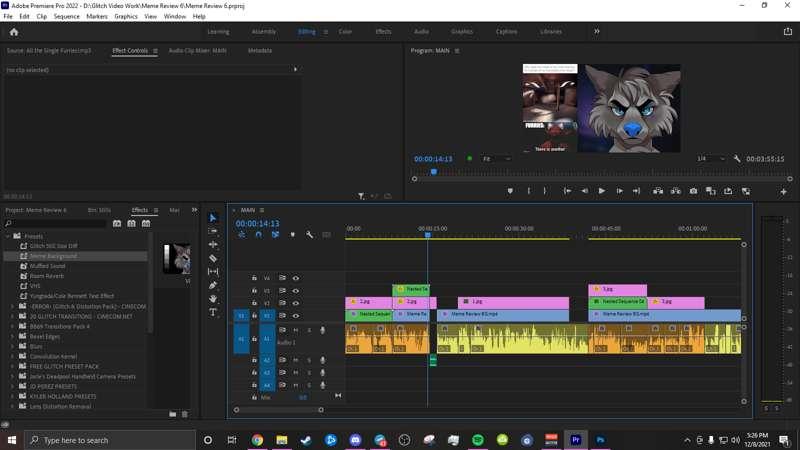Enable voice-over record on A2

322,360
